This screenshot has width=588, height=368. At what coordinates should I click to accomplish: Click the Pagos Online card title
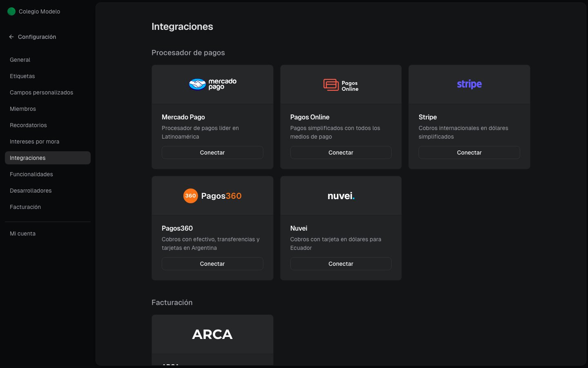[x=310, y=117]
